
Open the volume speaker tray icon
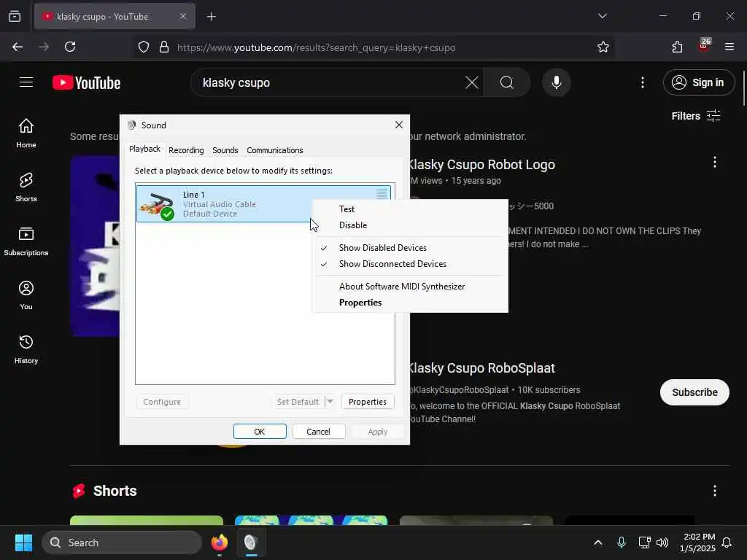click(x=662, y=542)
